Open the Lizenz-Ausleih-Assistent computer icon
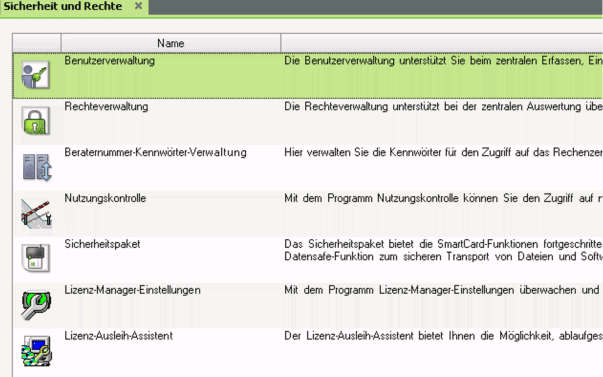 (37, 351)
